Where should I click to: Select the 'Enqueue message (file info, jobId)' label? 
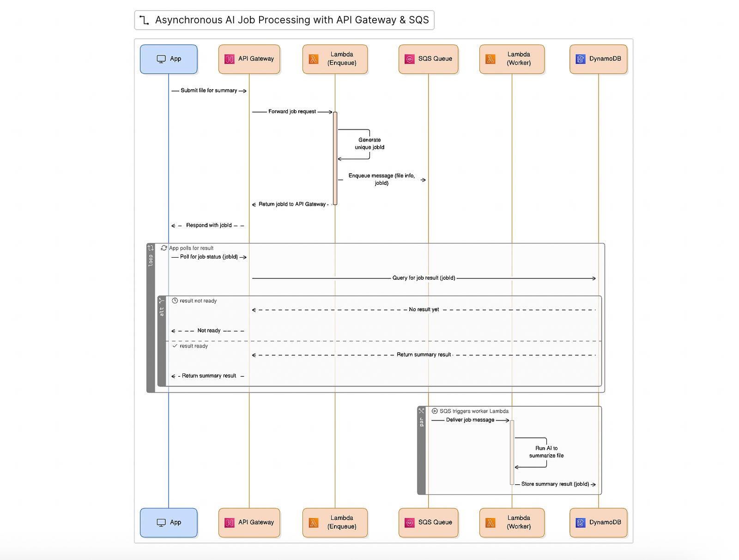382,179
